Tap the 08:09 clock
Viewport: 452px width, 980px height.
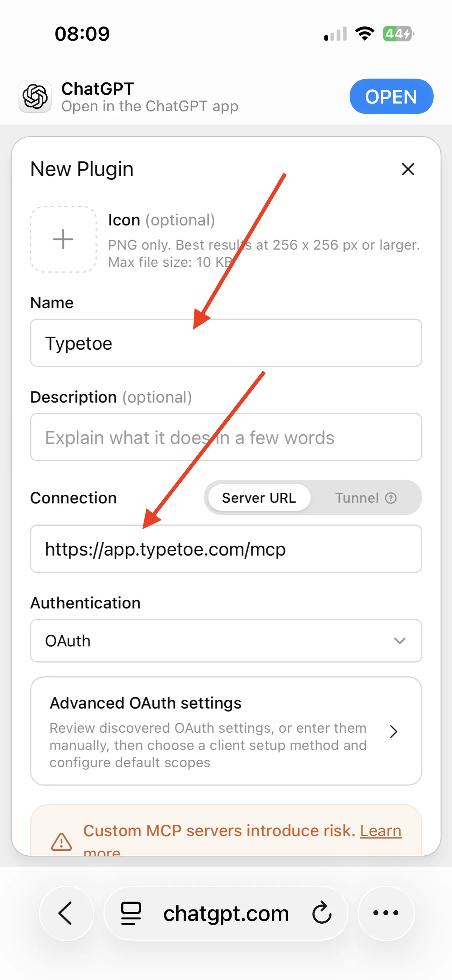click(82, 34)
